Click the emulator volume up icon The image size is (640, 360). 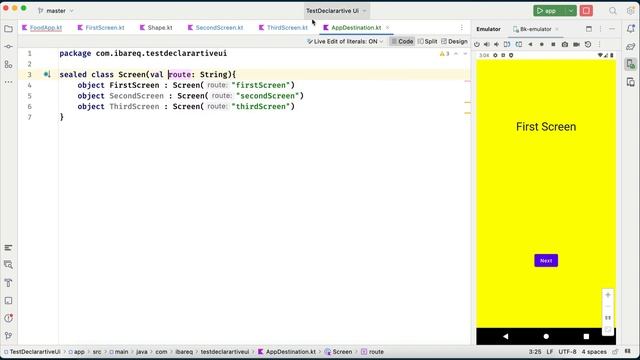(487, 44)
